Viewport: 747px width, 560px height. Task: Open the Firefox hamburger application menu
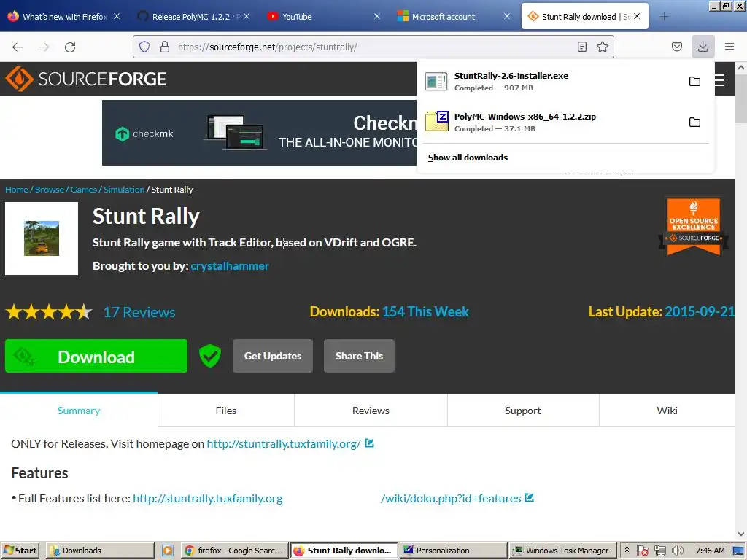pyautogui.click(x=729, y=47)
